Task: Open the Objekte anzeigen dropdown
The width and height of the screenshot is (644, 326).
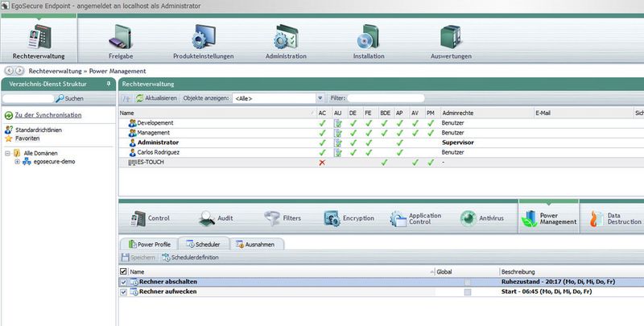Action: coord(320,98)
